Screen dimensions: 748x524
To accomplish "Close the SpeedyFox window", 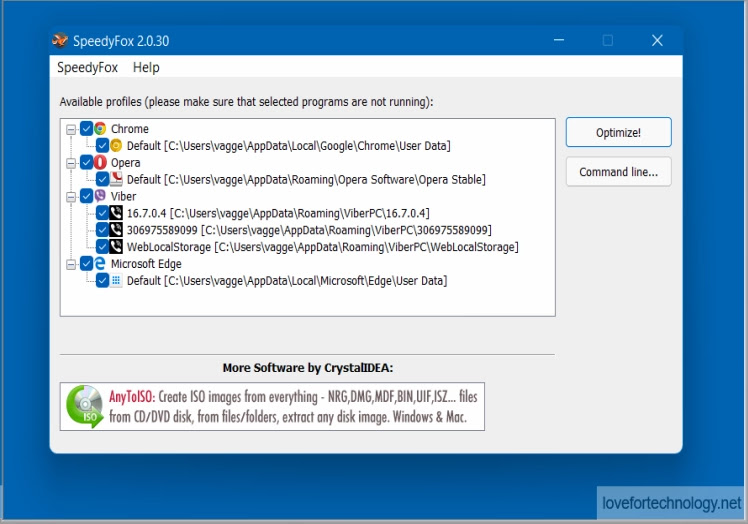I will tap(657, 40).
